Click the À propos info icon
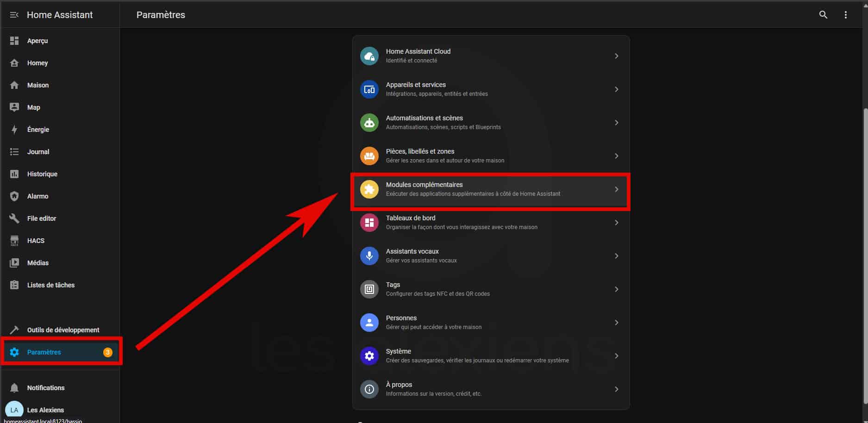 (369, 389)
